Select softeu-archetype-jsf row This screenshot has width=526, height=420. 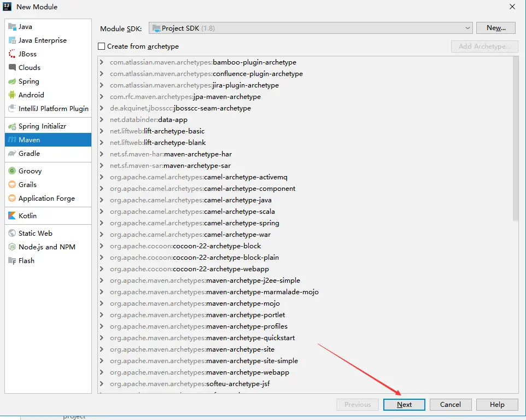coord(305,383)
